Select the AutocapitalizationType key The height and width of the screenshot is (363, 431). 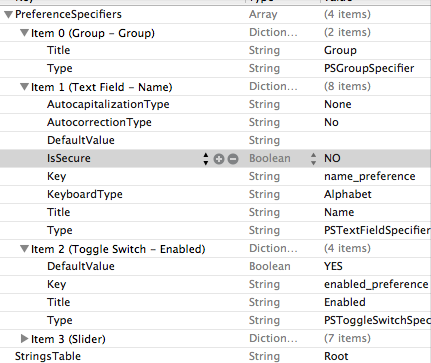coord(108,104)
